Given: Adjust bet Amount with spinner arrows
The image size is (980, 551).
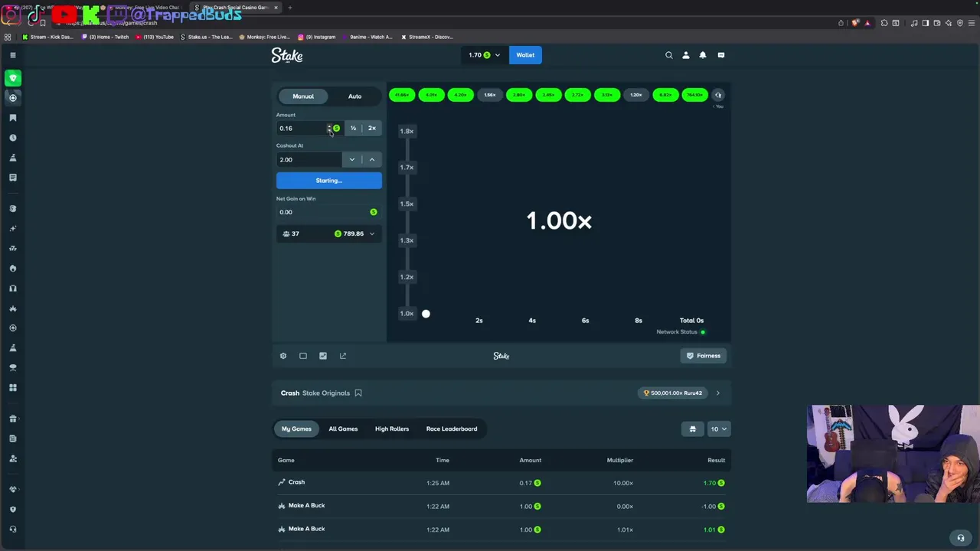Looking at the screenshot, I should [329, 129].
